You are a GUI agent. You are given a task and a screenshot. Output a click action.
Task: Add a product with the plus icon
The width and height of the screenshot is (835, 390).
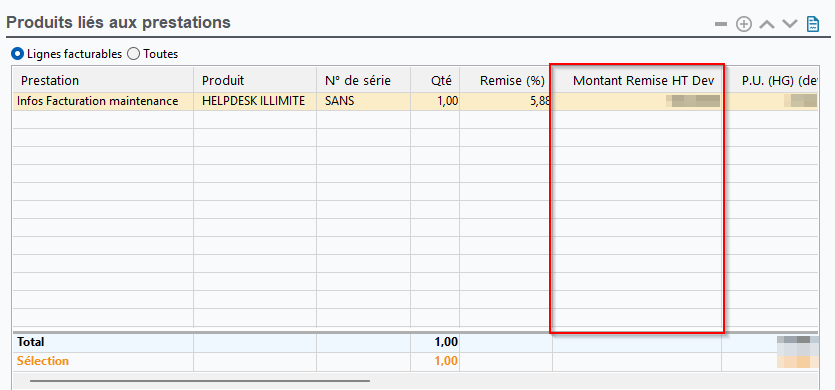click(743, 24)
